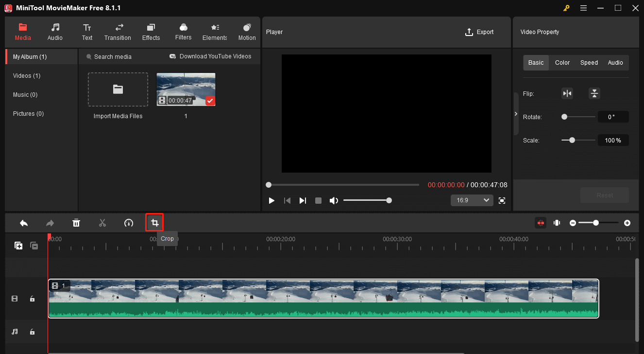Viewport: 644px width, 354px height.
Task: Toggle the timeline snapping (red magnet) icon
Action: [x=541, y=223]
